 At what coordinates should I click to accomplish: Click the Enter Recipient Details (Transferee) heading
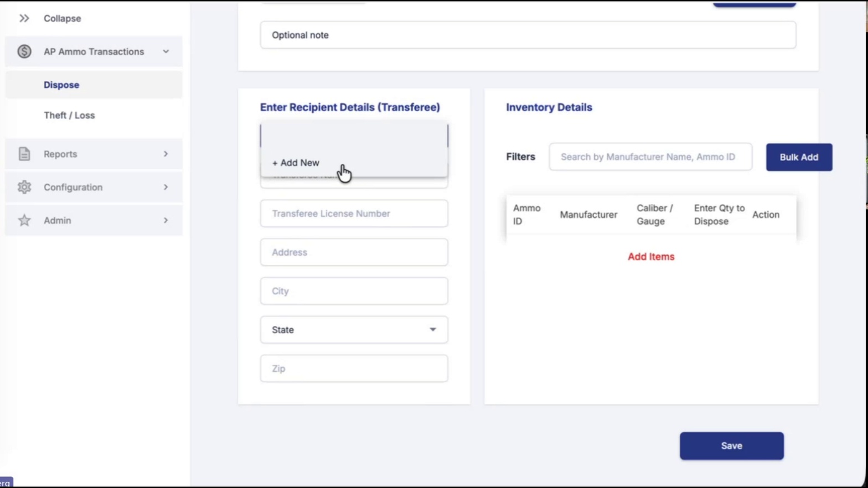350,107
